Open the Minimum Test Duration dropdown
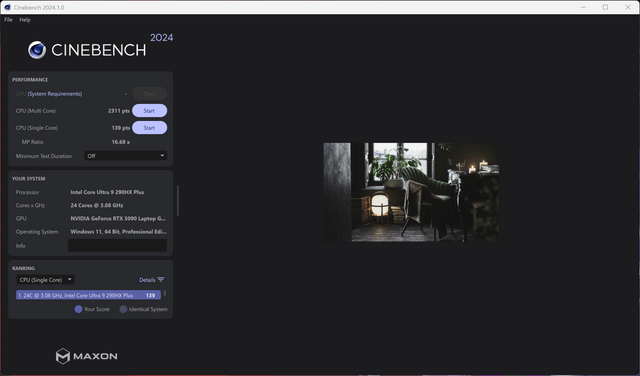Viewport: 640px width, 376px height. [x=125, y=156]
